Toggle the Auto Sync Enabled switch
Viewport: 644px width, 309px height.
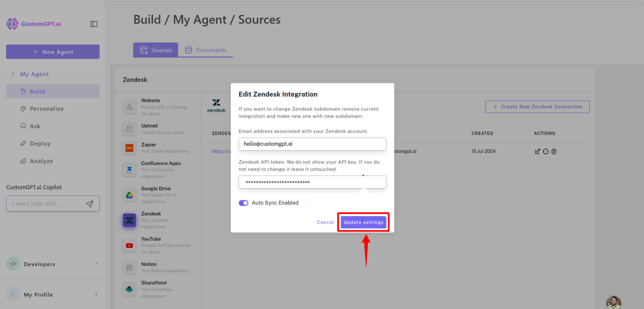(x=244, y=203)
